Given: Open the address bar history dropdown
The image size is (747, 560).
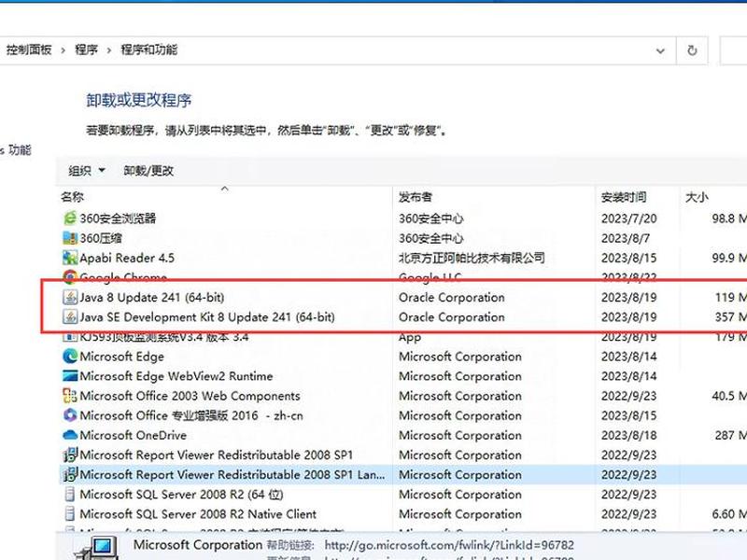Looking at the screenshot, I should [x=660, y=50].
